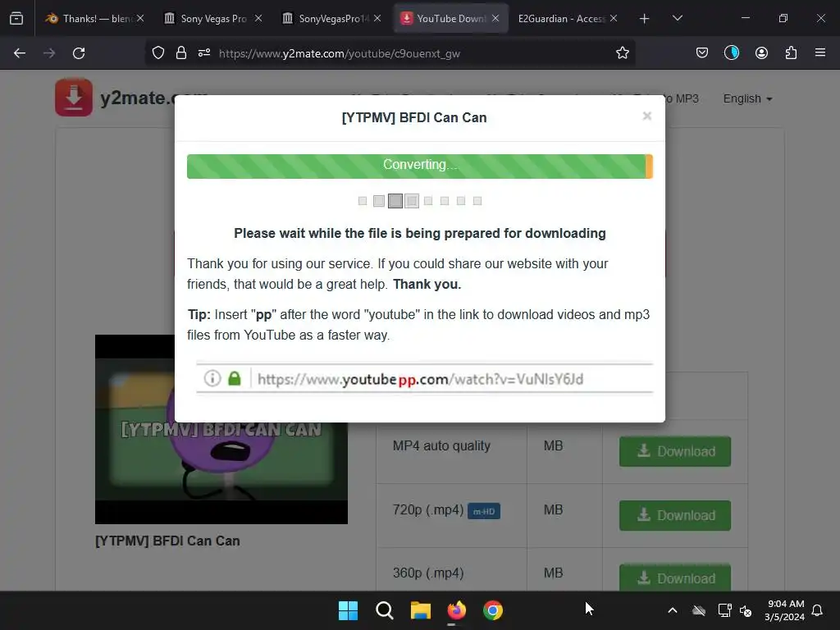This screenshot has height=630, width=840.
Task: Open Windows taskbar search
Action: click(x=384, y=610)
